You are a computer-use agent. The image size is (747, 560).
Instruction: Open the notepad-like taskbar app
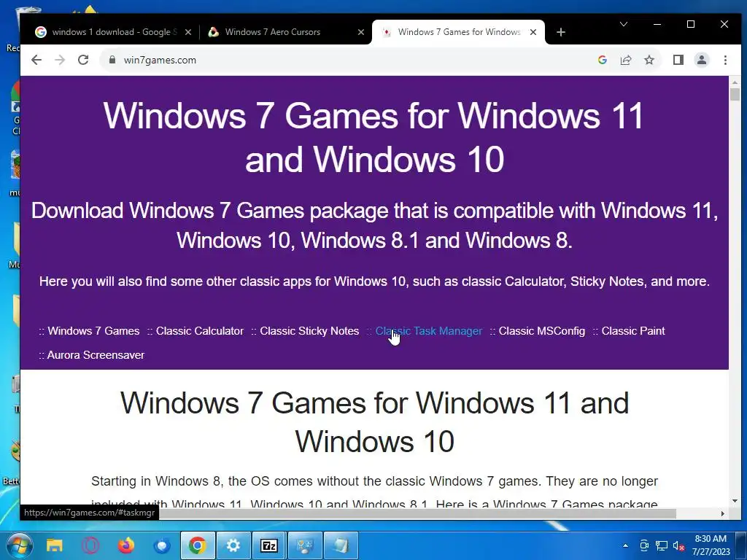point(341,545)
